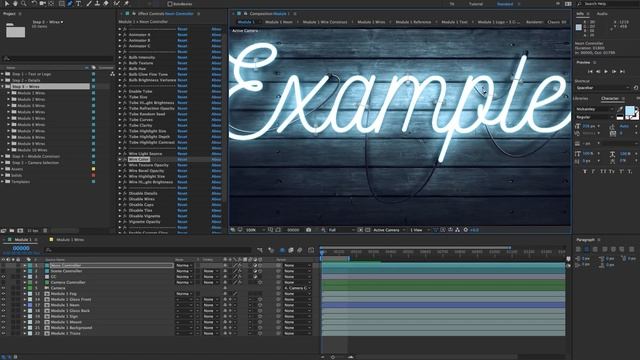The image size is (640, 360).
Task: Create a new folder in the Project panel
Action: pyautogui.click(x=12, y=231)
